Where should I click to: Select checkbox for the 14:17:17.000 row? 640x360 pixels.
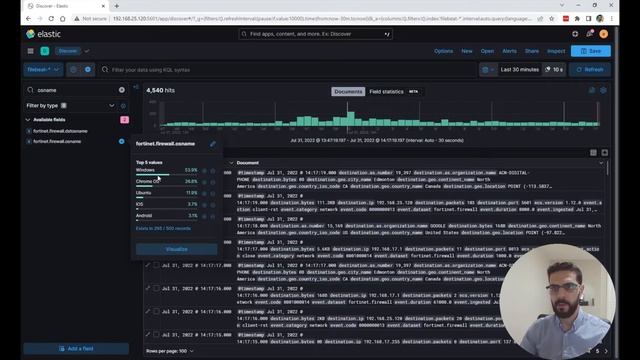pyautogui.click(x=156, y=265)
